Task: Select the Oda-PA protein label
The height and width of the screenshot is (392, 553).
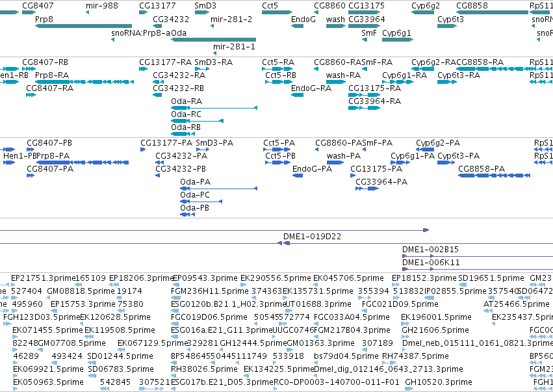Action: [196, 182]
